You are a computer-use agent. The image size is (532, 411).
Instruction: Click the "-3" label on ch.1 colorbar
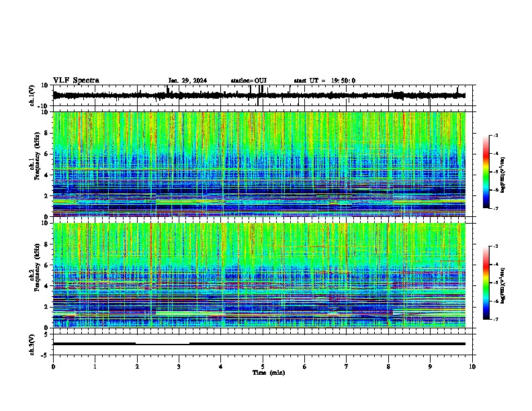(496, 136)
